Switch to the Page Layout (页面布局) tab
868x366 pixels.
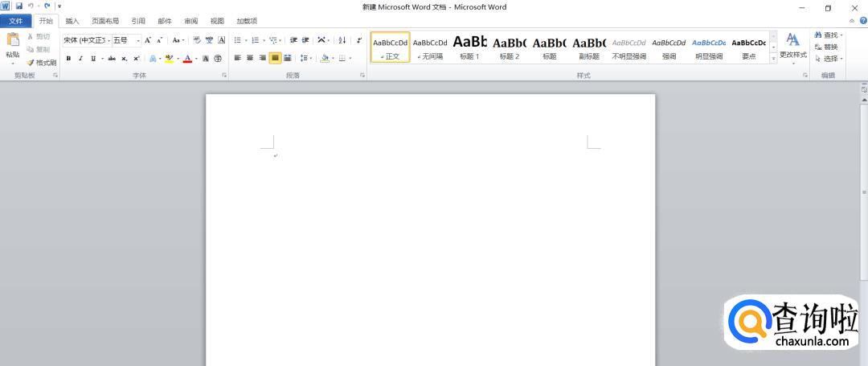(105, 21)
